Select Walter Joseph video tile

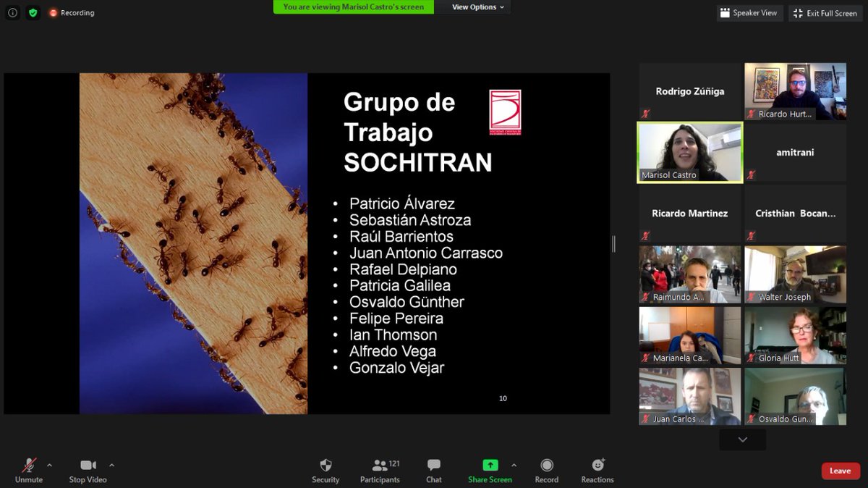click(796, 274)
